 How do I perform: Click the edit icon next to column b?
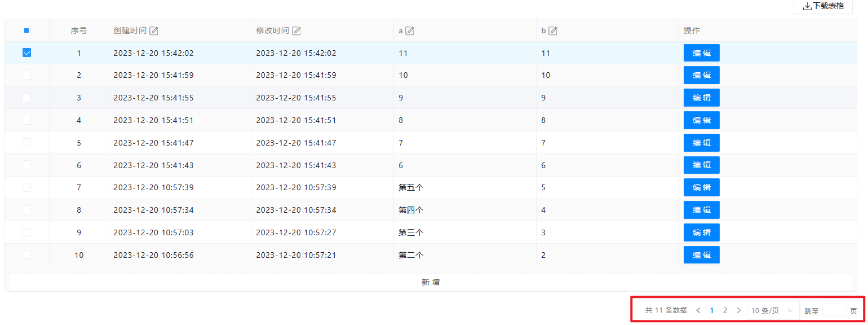[553, 31]
